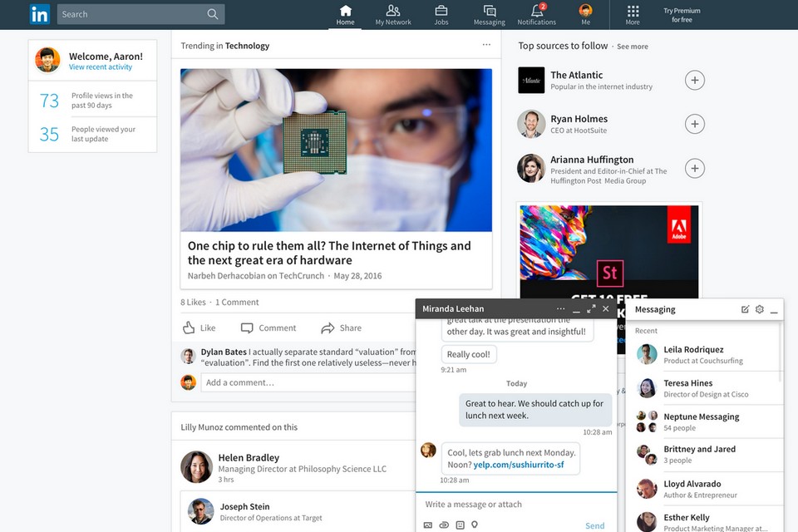The width and height of the screenshot is (798, 532).
Task: Open Miranda Leehan chat options ellipsis
Action: (x=560, y=308)
